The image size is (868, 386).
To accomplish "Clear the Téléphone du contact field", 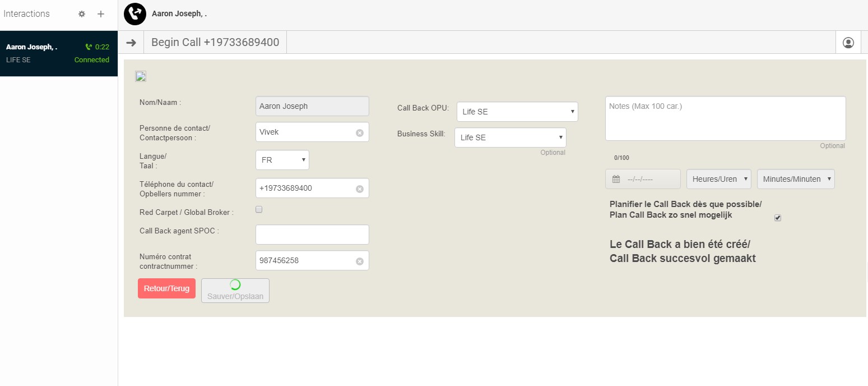I will [x=360, y=189].
